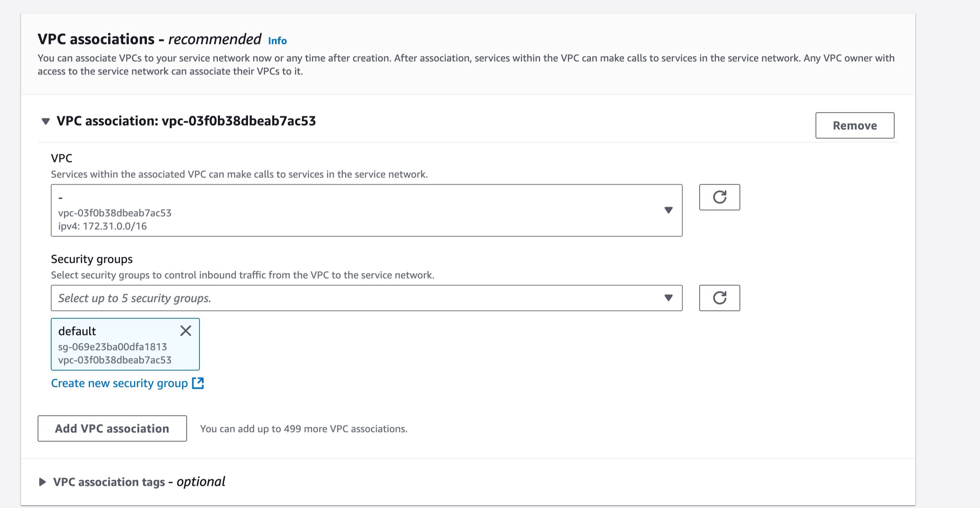Screen dimensions: 980x508
Task: Click the selected VPC ipv4 172.31.0.0/16 box
Action: [x=367, y=210]
